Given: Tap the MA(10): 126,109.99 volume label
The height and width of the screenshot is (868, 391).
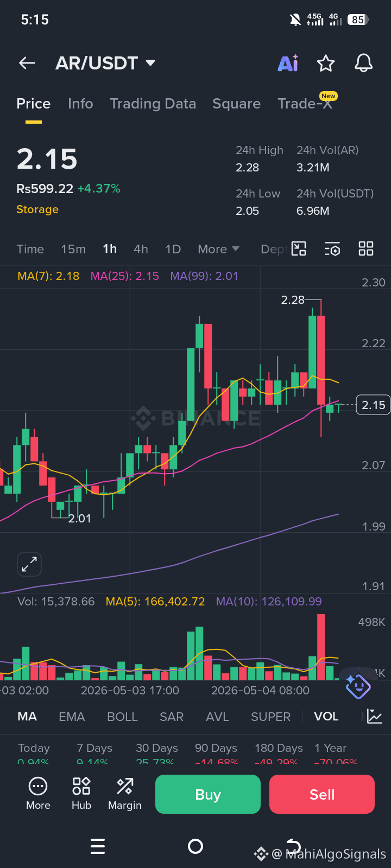Looking at the screenshot, I should pos(269,602).
